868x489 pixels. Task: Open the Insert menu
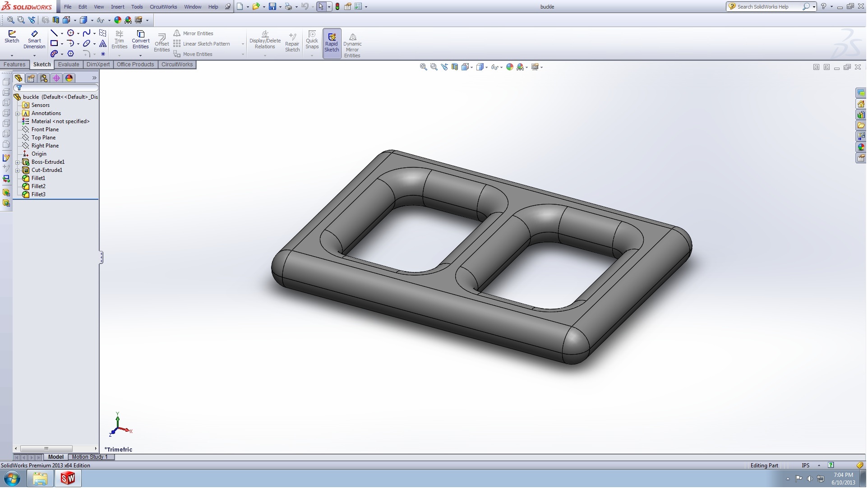pos(118,7)
